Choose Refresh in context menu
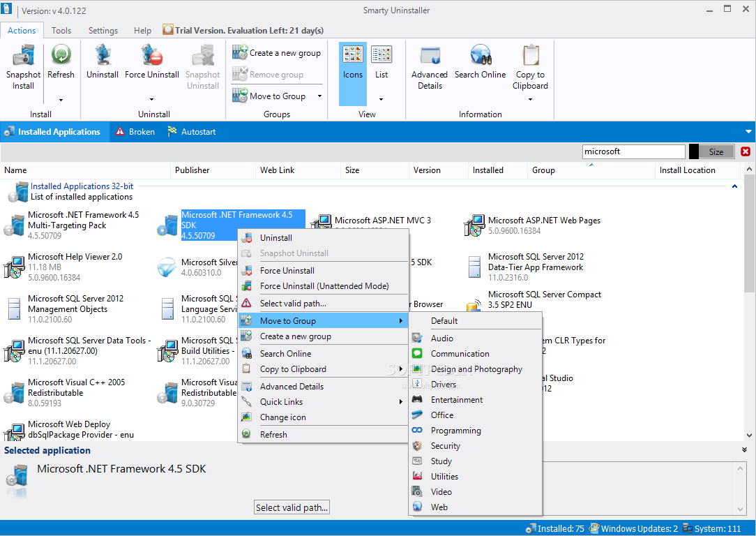The width and height of the screenshot is (756, 536). [x=323, y=435]
